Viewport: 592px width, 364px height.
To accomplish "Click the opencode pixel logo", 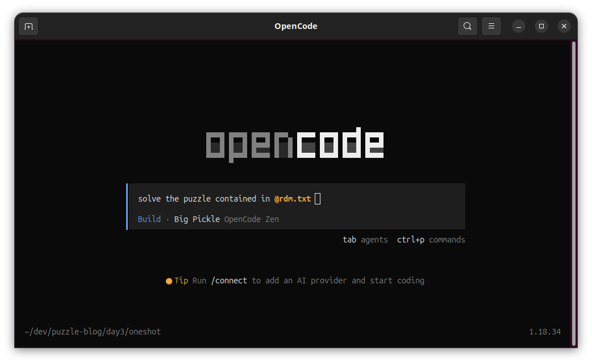I will [295, 145].
